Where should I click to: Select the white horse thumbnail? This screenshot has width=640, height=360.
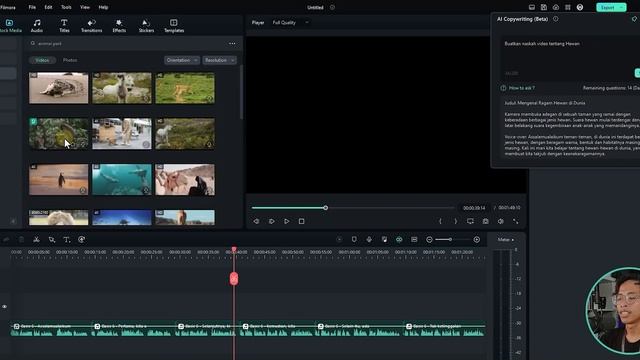pyautogui.click(x=122, y=88)
